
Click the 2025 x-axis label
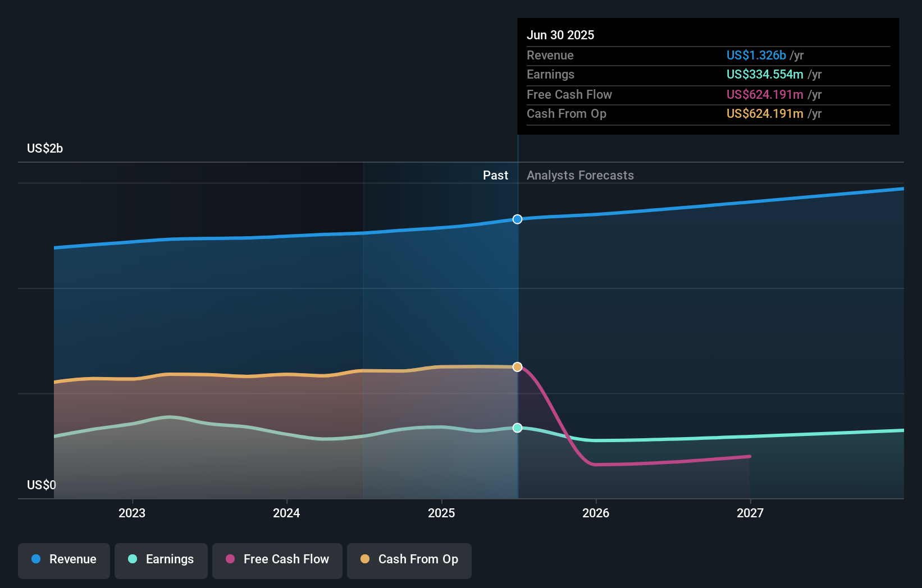[x=441, y=513]
